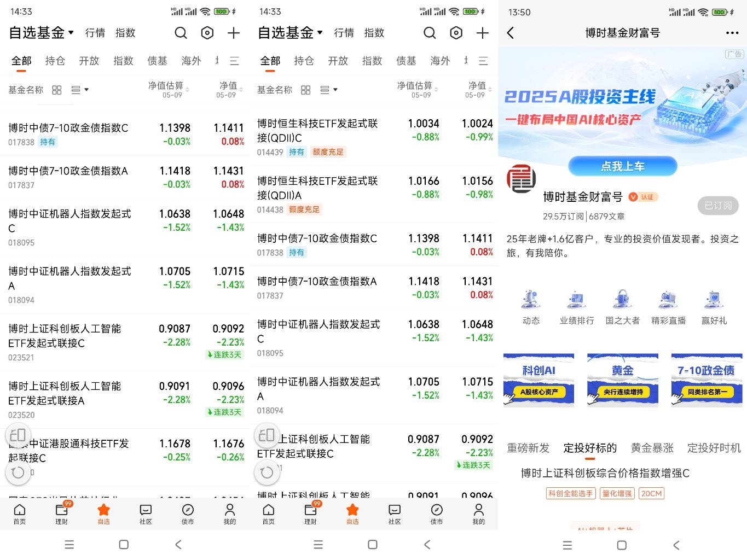Open the three-dot more menu on 博时基金财富号
747x560 pixels.
point(732,33)
